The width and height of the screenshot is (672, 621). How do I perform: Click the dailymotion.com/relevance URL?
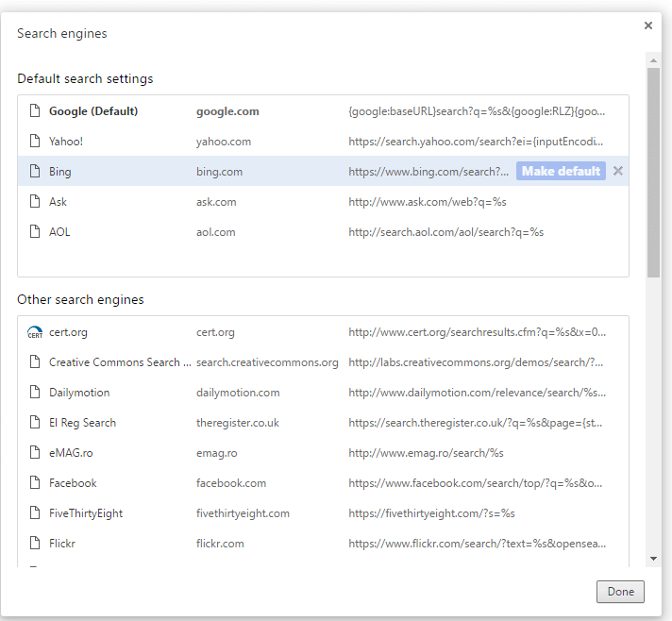477,393
